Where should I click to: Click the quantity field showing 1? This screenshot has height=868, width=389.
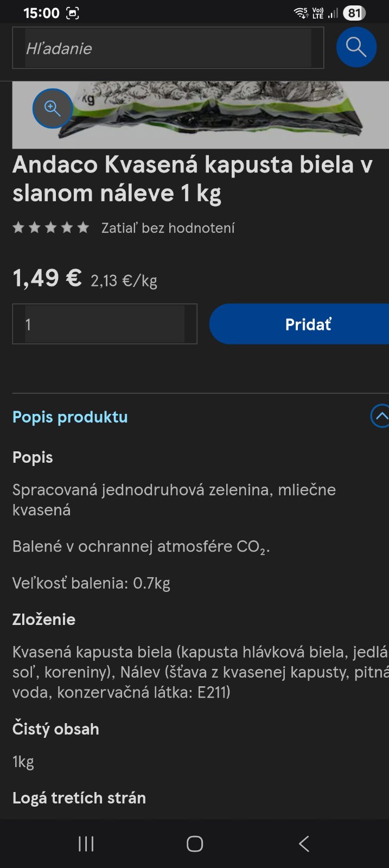click(x=104, y=324)
